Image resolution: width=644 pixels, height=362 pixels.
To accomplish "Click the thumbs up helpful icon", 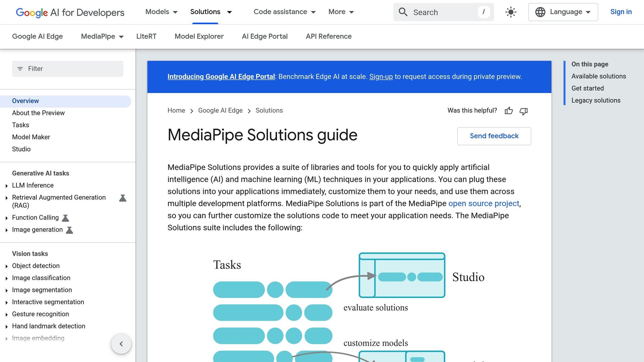I will coord(509,111).
